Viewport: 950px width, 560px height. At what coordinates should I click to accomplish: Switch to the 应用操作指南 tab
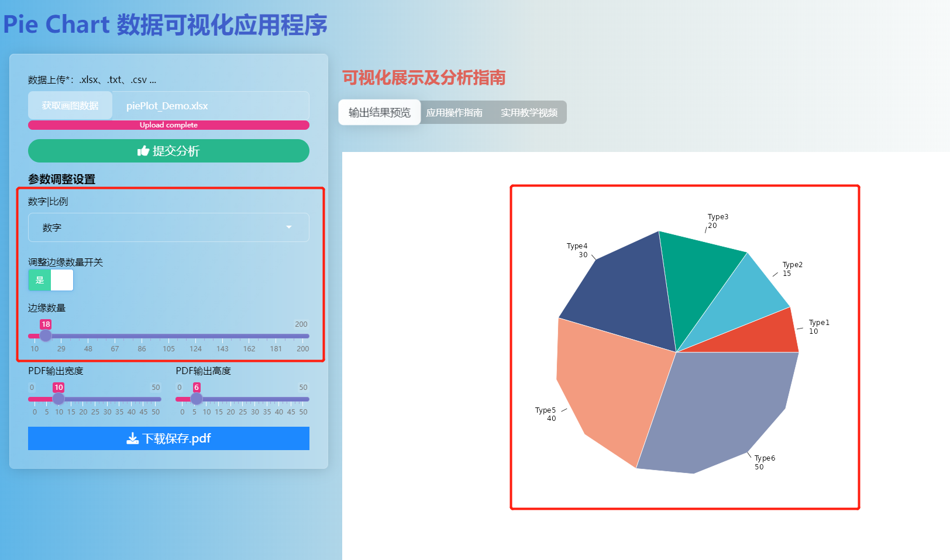point(455,112)
